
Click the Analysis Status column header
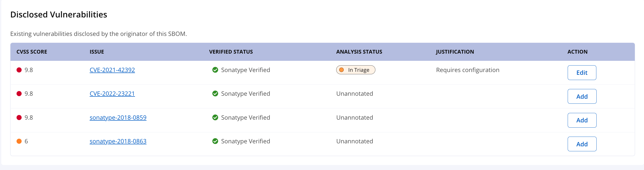(359, 52)
